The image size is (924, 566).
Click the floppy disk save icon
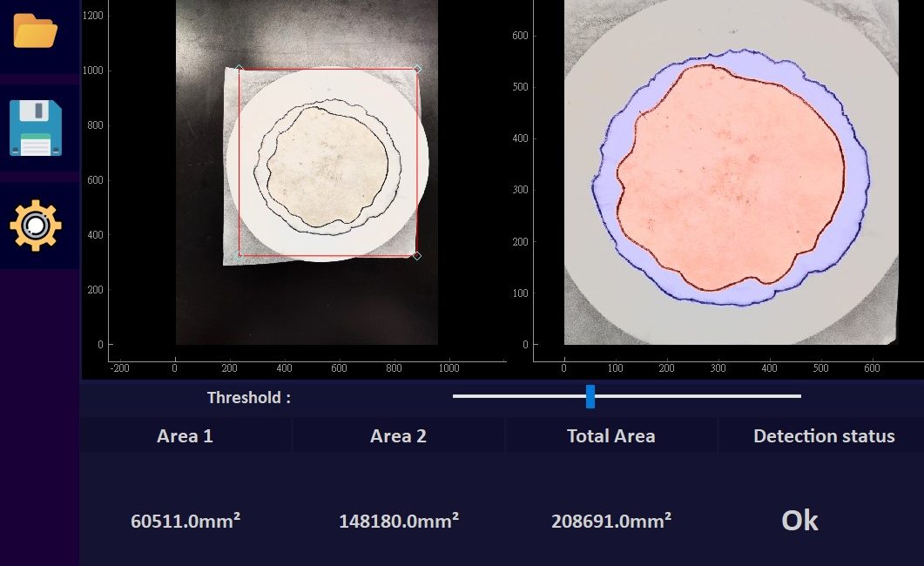pyautogui.click(x=36, y=128)
